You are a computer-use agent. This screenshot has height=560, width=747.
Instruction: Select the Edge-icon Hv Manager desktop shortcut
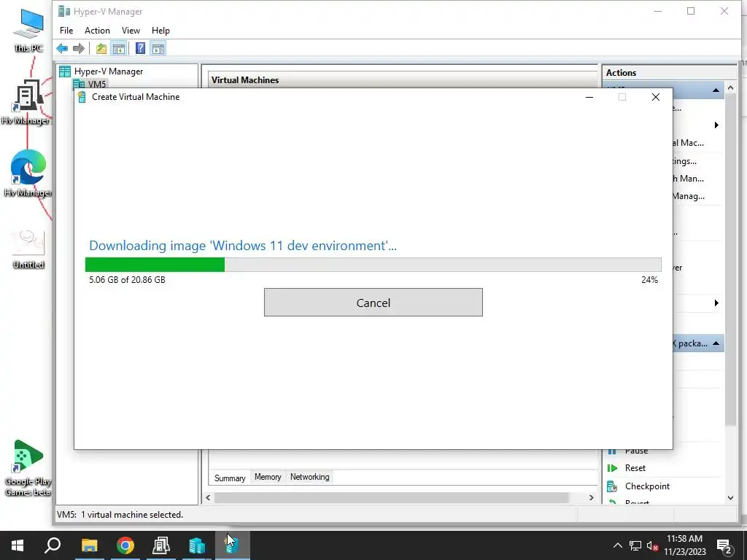point(28,174)
